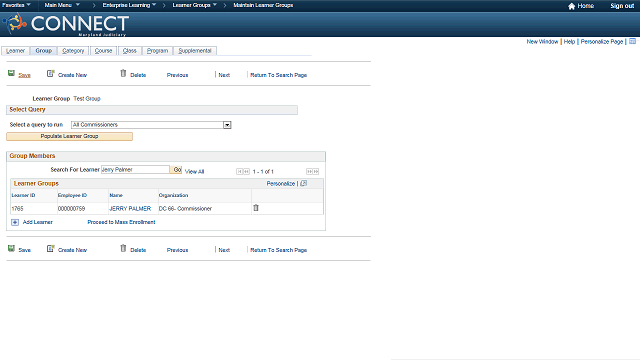Click the Delete trash icon in top toolbar
Screen dimensions: 640x360
(x=123, y=73)
